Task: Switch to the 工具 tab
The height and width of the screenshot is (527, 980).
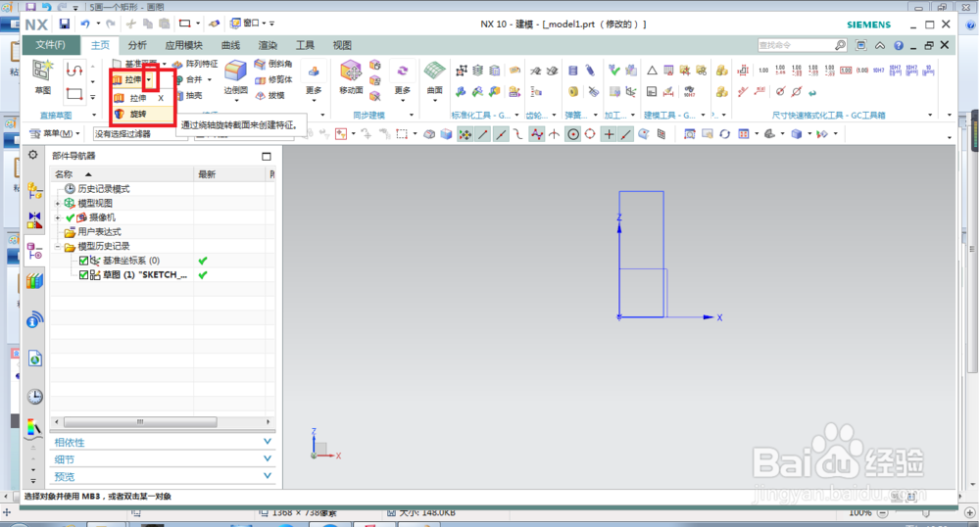Action: point(305,45)
